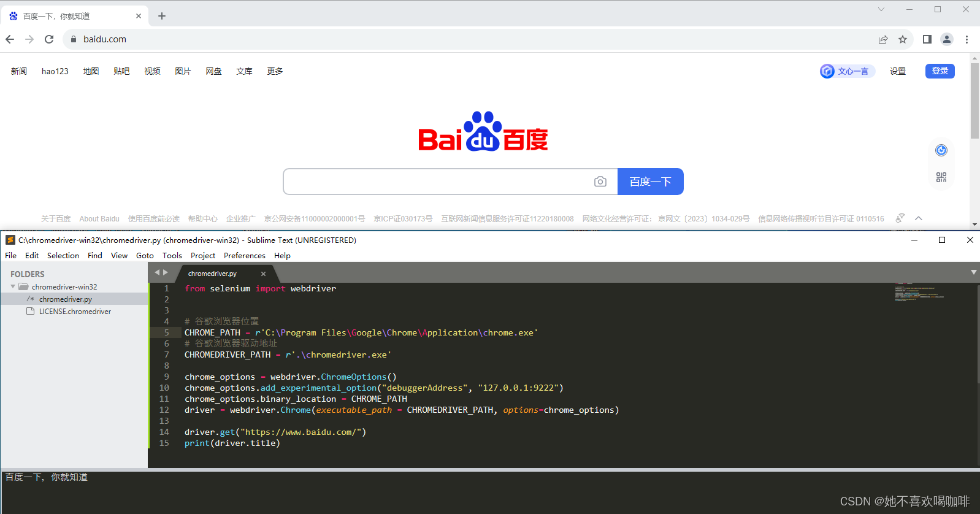980x514 pixels.
Task: Click the footer satellite dish icon
Action: tap(900, 218)
